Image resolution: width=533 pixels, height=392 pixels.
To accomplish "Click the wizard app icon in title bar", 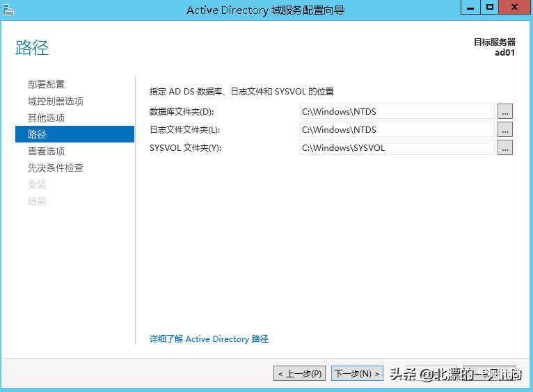I will pyautogui.click(x=8, y=9).
